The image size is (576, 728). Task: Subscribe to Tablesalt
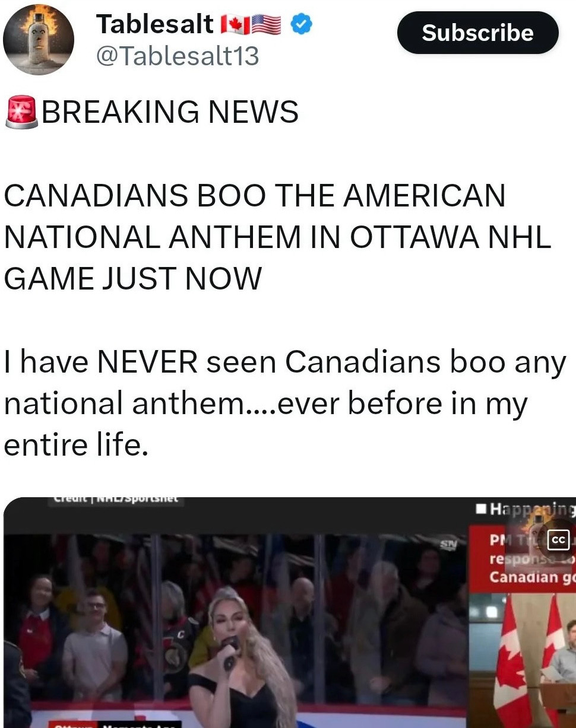click(477, 33)
